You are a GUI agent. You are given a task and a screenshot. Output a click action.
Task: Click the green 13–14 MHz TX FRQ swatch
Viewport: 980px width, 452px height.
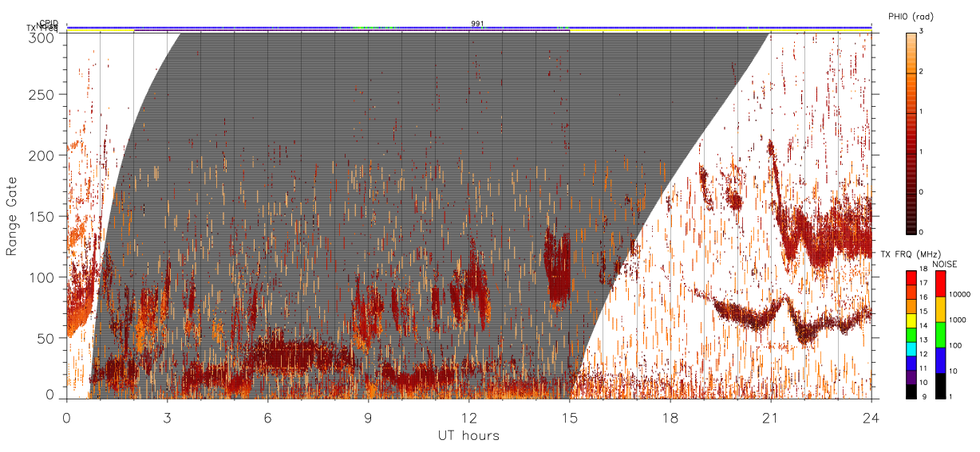911,335
